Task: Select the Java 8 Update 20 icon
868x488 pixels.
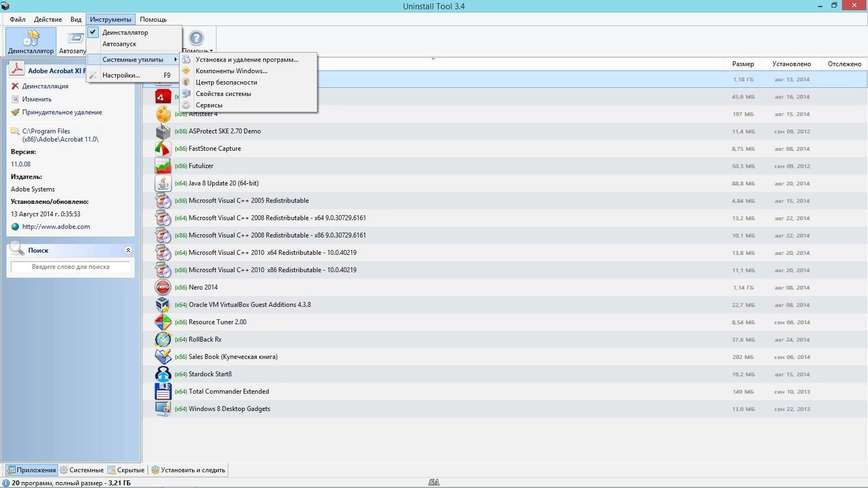Action: pos(163,183)
